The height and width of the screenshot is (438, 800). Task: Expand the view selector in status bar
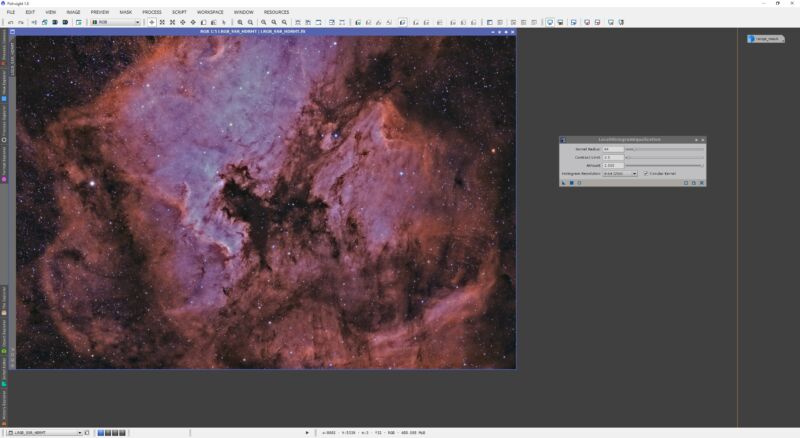click(x=79, y=433)
